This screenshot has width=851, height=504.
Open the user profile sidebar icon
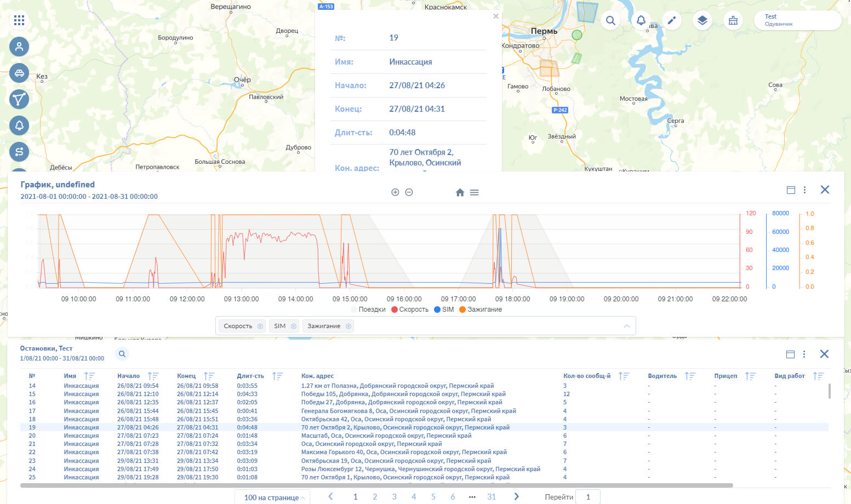pos(19,47)
